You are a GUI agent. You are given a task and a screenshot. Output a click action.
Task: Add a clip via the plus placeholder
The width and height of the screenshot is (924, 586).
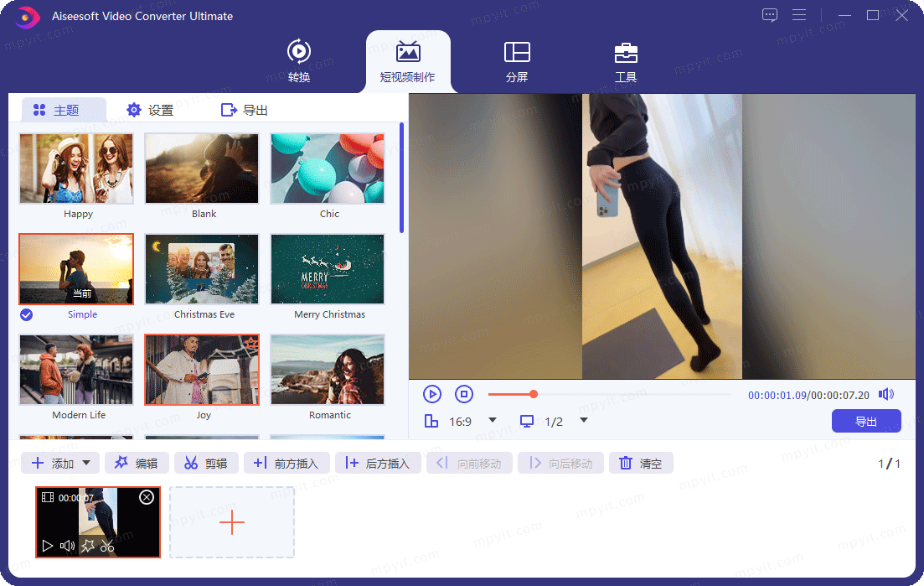[232, 522]
